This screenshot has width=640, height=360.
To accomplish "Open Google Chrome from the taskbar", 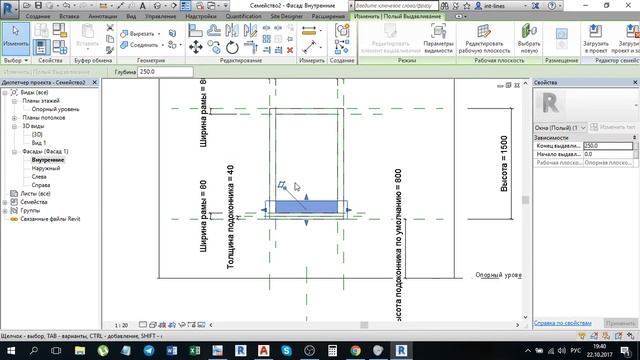I will (355, 350).
